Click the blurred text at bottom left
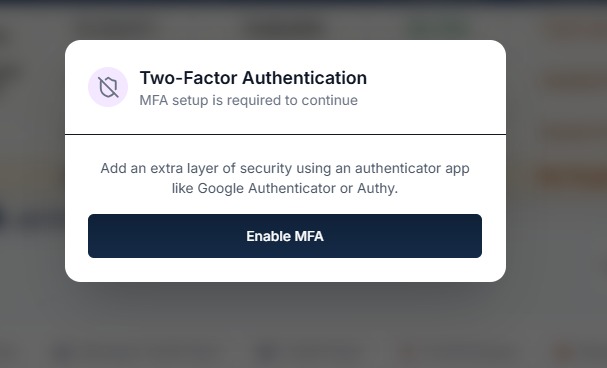607x368 pixels. point(68,352)
